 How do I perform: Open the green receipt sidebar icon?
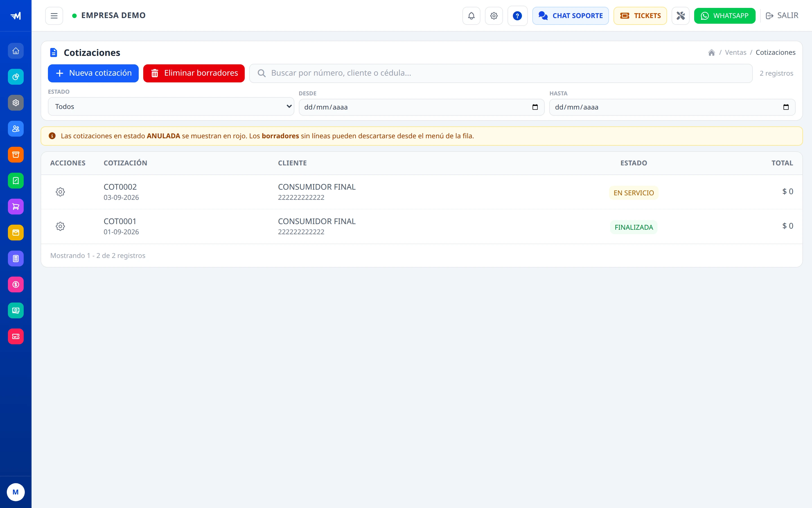[16, 181]
